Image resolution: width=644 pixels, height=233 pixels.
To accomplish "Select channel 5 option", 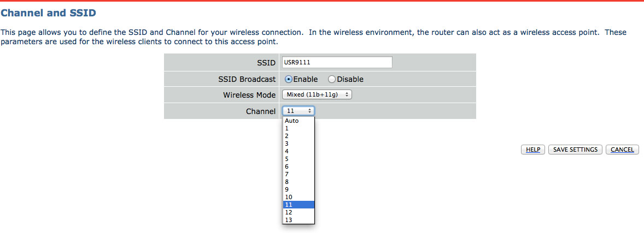I will (298, 159).
